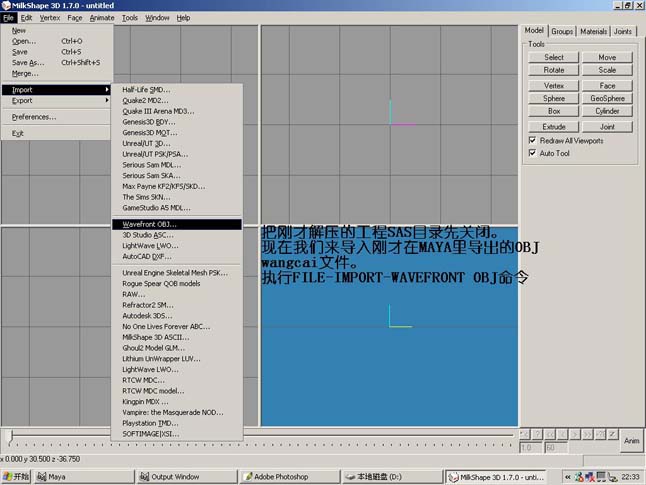Switch to the Joints tab
Image resolution: width=646 pixels, height=485 pixels.
click(x=623, y=31)
